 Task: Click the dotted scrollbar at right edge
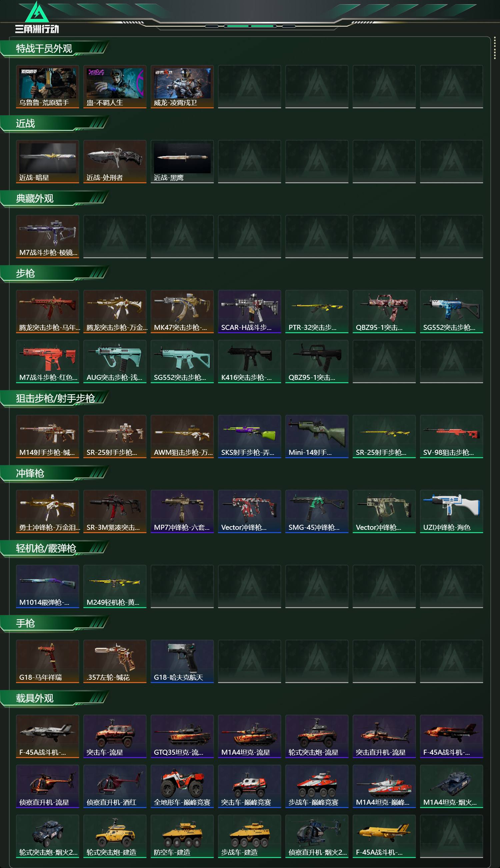tap(495, 48)
